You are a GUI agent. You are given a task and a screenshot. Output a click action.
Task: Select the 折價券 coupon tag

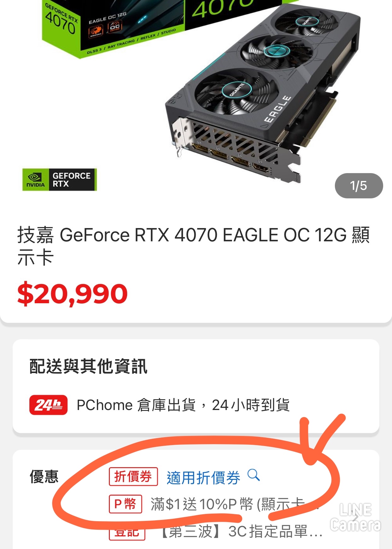[x=133, y=476]
